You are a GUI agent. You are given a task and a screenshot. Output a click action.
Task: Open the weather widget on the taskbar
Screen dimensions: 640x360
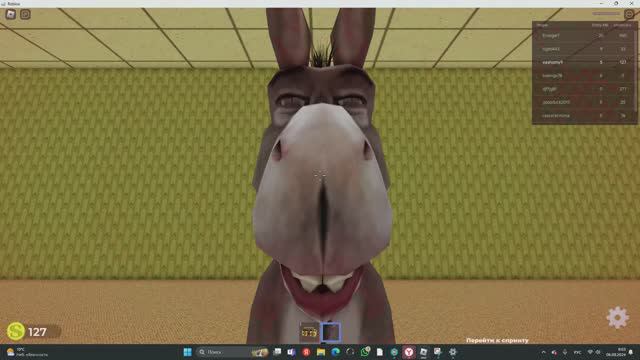click(27, 352)
